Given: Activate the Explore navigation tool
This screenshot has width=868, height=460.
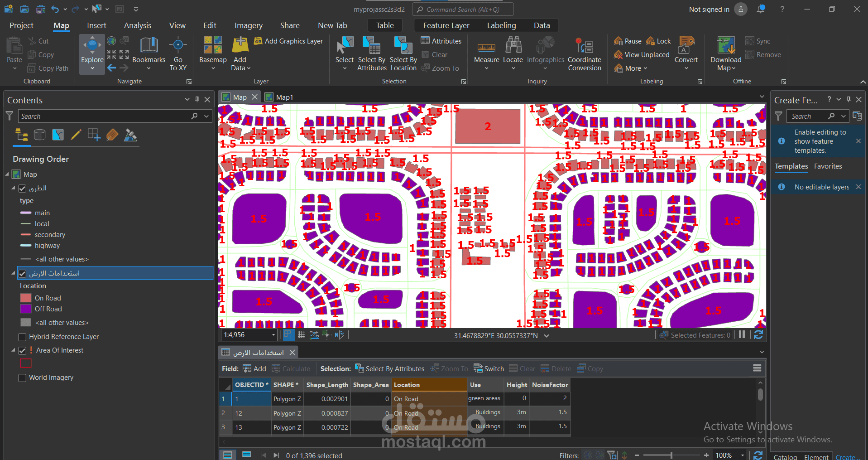Looking at the screenshot, I should pos(92,50).
